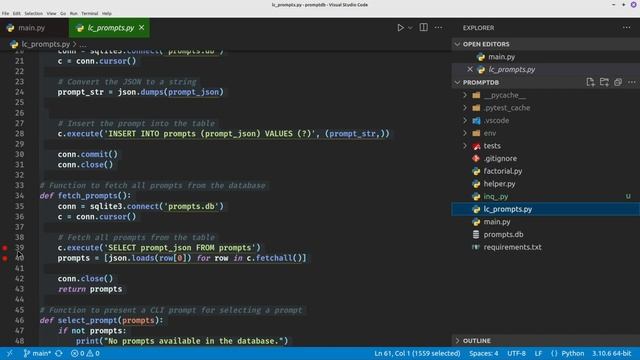Image resolution: width=640 pixels, height=360 pixels.
Task: Collapse all folders in Explorer
Action: point(618,82)
